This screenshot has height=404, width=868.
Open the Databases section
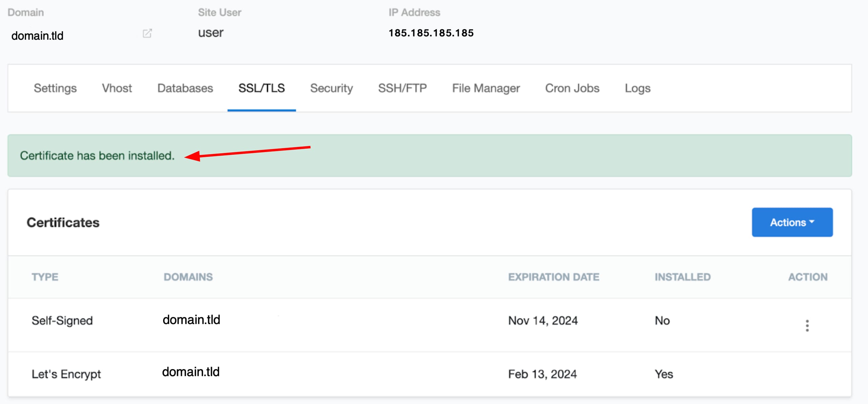click(x=185, y=88)
